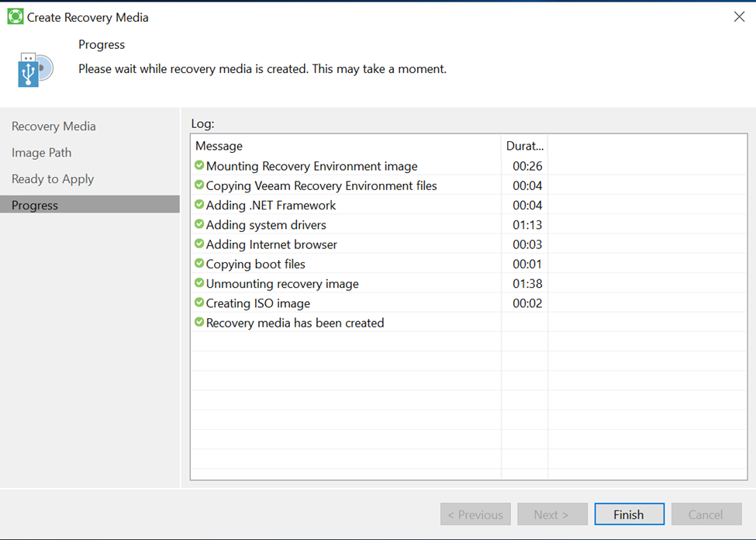Select the Progress step in sidebar
The width and height of the screenshot is (756, 540).
click(x=35, y=206)
